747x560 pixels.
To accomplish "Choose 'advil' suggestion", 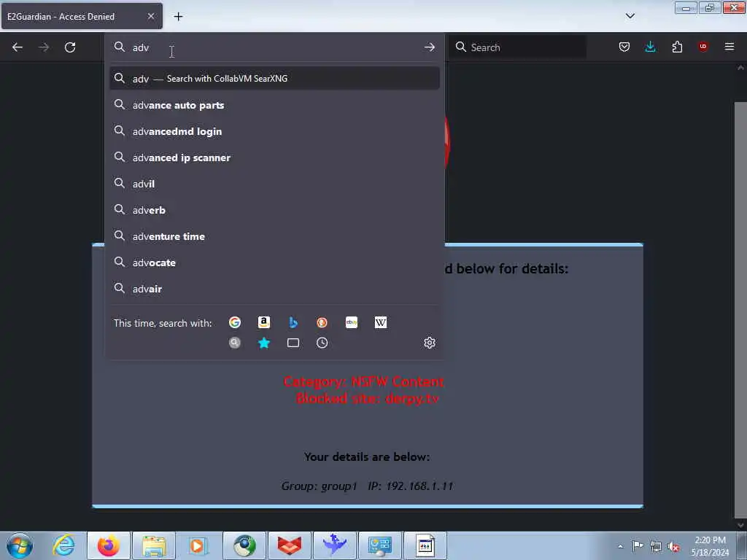I will (x=274, y=183).
